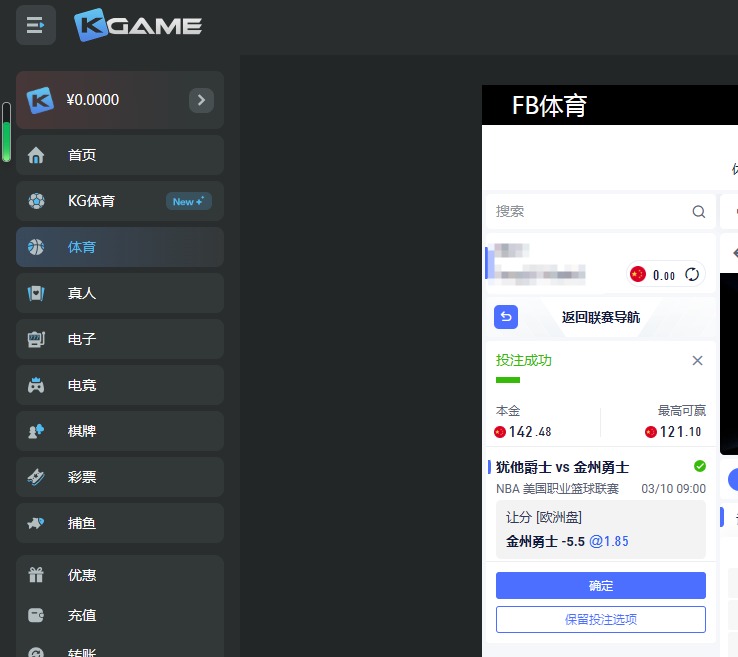The height and width of the screenshot is (657, 738).
Task: Click the fish icon beside 捕鱼
Action: (36, 523)
